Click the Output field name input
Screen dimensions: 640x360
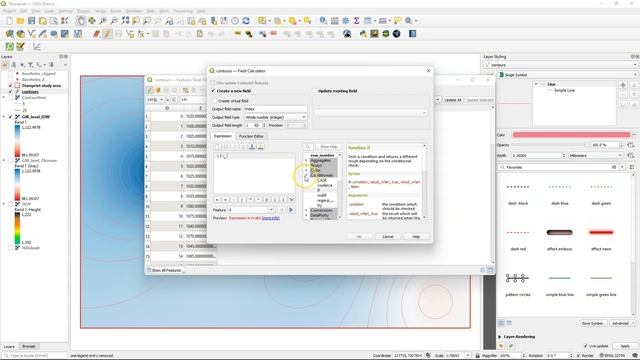tap(276, 109)
